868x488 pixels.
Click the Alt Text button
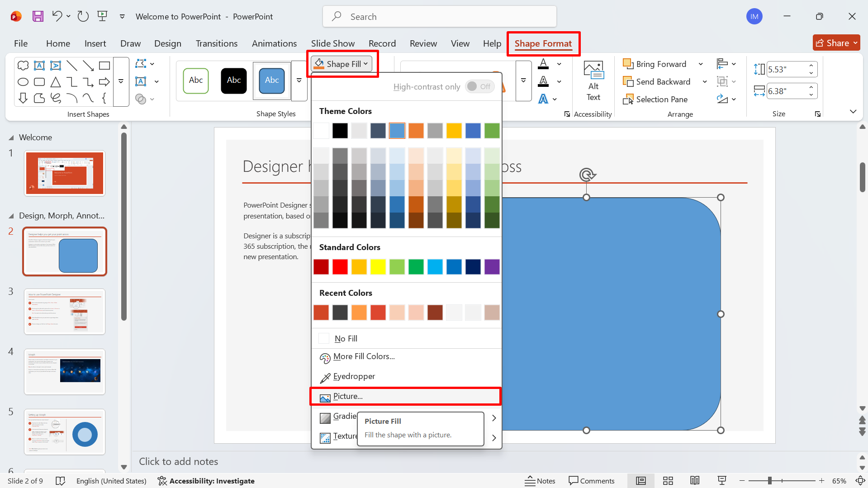[593, 81]
